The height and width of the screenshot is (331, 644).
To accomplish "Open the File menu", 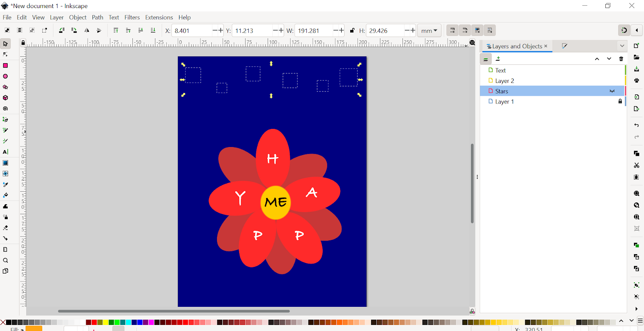I will click(7, 17).
